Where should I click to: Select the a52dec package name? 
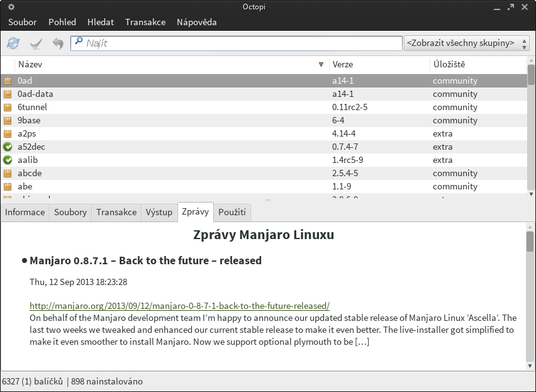31,147
